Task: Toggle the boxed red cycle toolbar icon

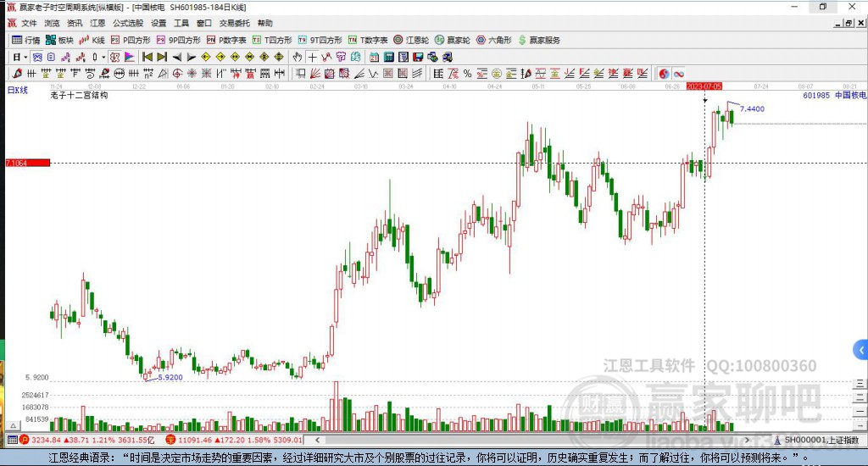Action: 114,57
